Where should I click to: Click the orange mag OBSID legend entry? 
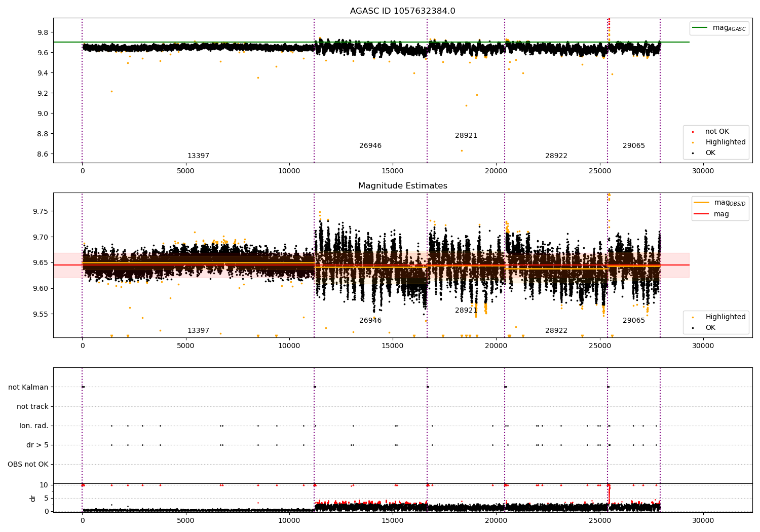click(719, 203)
